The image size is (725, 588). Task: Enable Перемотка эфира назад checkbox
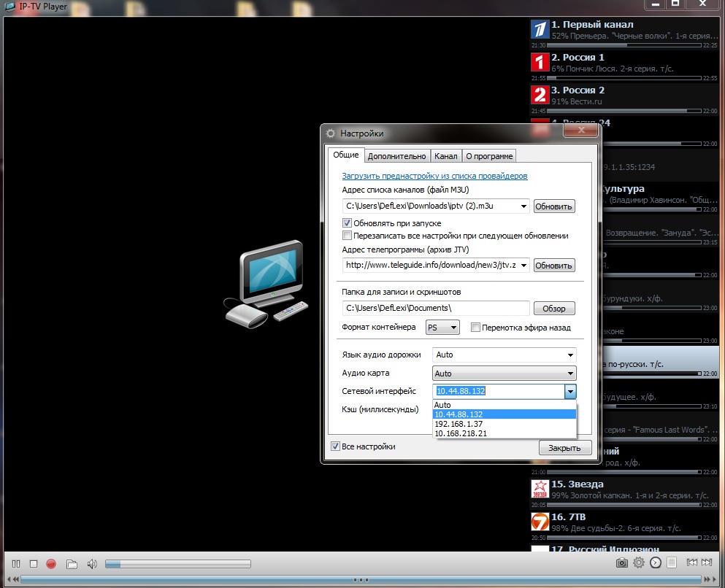click(475, 328)
